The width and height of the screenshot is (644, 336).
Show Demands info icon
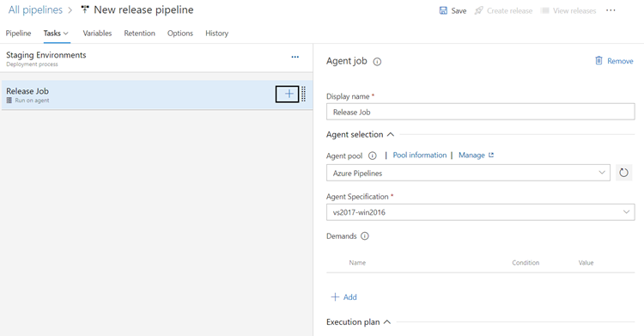point(365,236)
